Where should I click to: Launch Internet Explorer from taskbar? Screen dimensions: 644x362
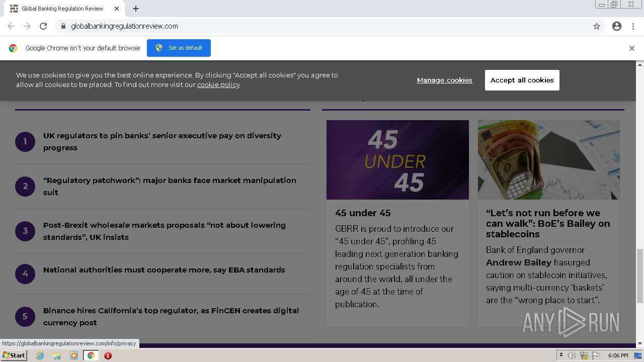[x=40, y=355]
